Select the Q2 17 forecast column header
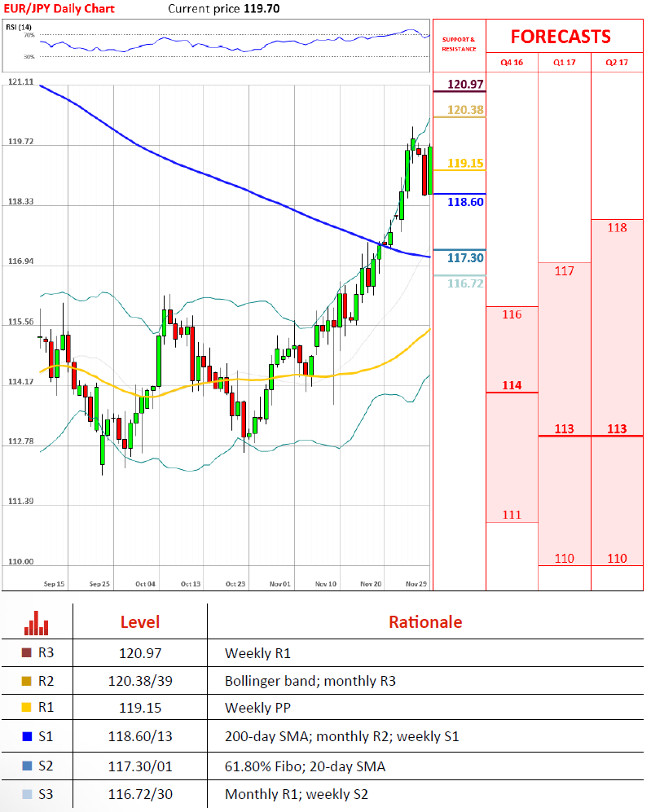651x812 pixels. pyautogui.click(x=617, y=62)
